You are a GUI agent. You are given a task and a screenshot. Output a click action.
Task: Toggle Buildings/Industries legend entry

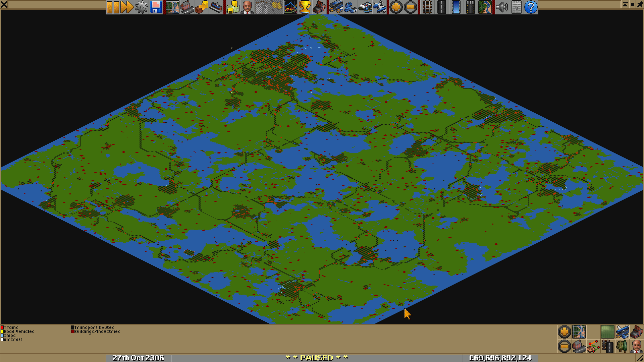(x=96, y=331)
